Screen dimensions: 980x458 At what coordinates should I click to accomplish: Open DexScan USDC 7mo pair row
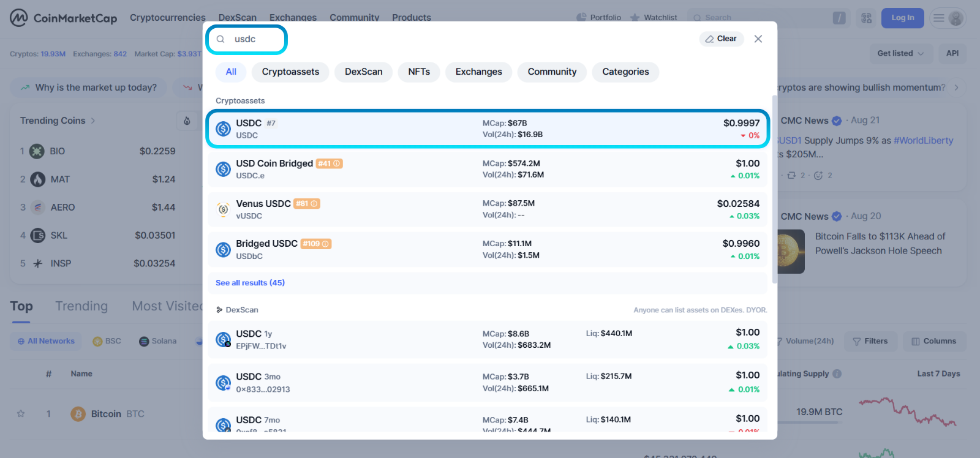[488, 421]
